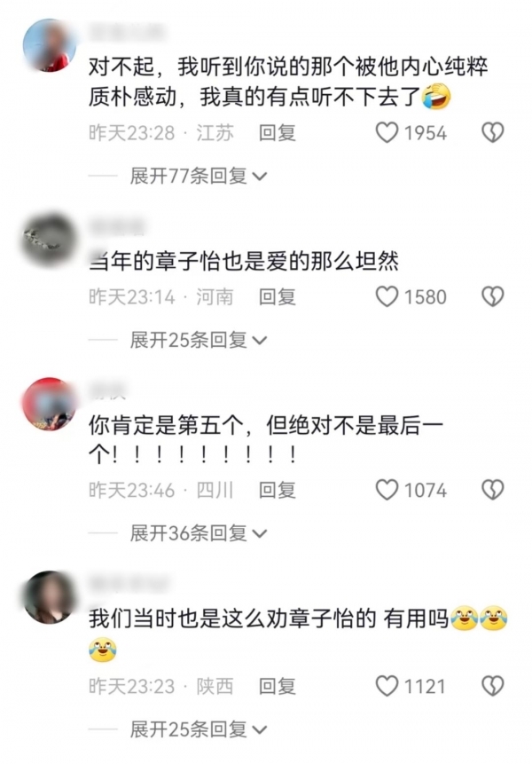Like the Sichuan comment with 1074 likes

[x=387, y=490]
